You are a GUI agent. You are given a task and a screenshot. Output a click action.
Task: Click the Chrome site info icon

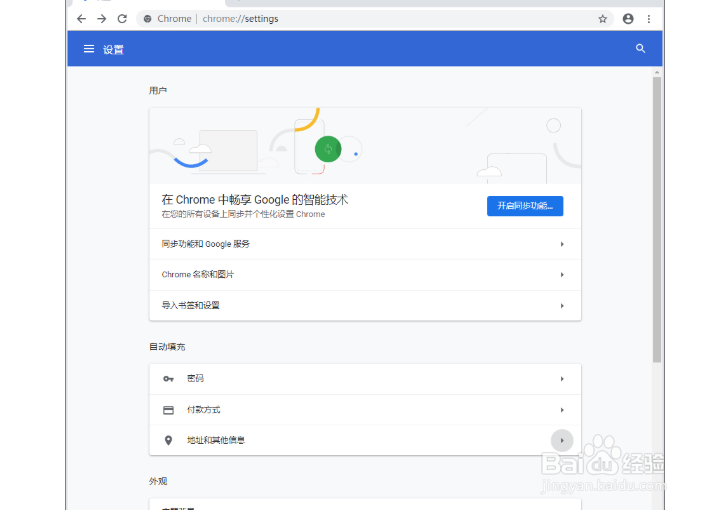(x=148, y=19)
